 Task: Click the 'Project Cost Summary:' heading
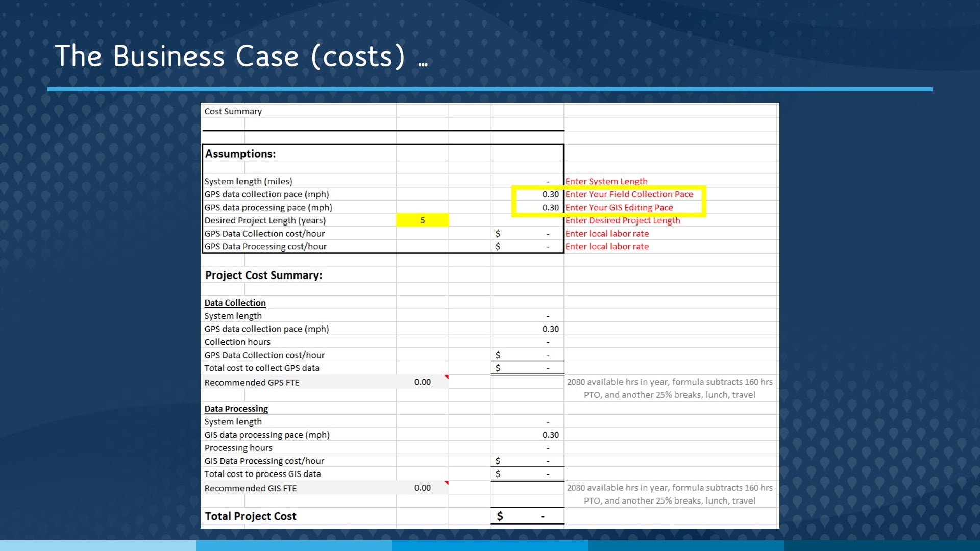tap(263, 275)
